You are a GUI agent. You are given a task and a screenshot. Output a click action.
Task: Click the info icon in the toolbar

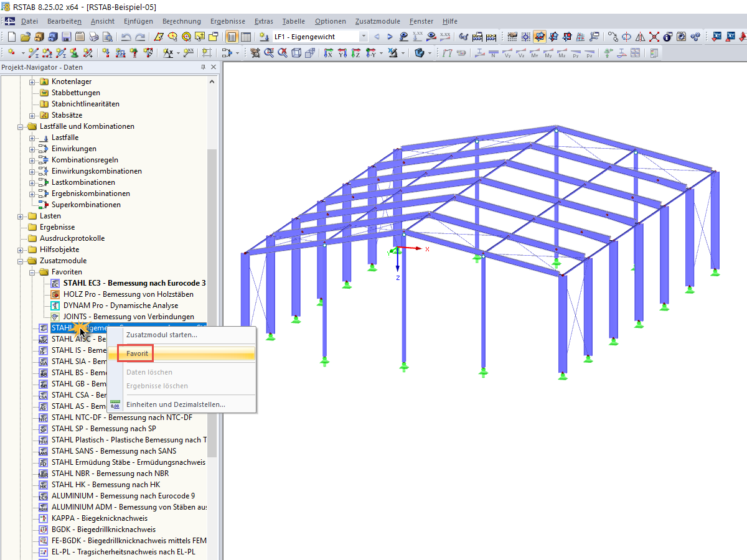[668, 37]
